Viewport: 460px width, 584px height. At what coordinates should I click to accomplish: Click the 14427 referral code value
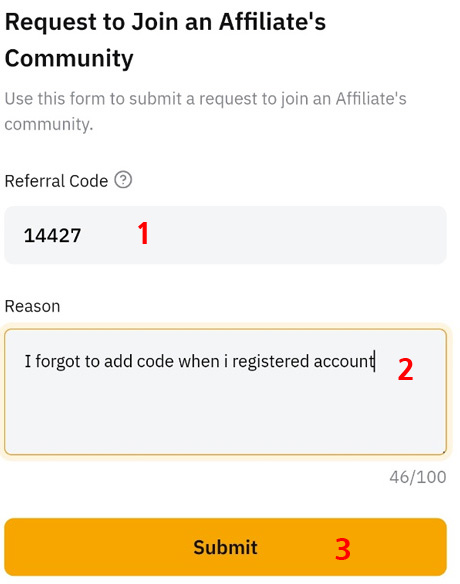tap(52, 236)
